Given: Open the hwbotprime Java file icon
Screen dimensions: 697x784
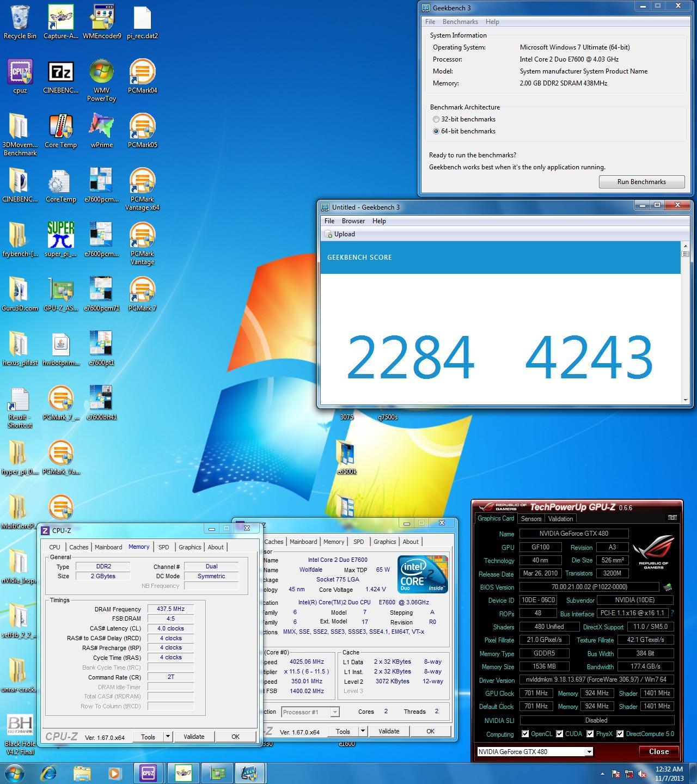Looking at the screenshot, I should click(60, 348).
